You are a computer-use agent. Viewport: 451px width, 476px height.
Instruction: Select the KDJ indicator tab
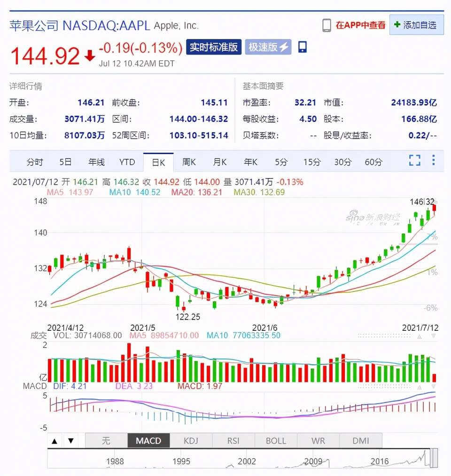coord(191,440)
